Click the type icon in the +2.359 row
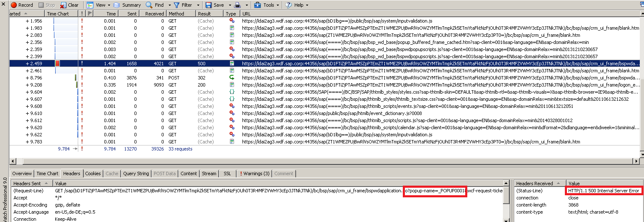This screenshot has height=222, width=644. [232, 49]
